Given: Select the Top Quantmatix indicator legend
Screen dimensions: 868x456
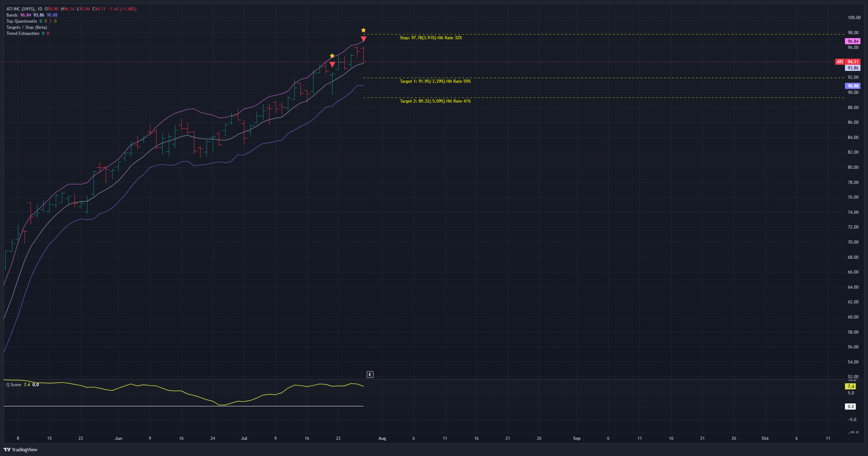Looking at the screenshot, I should 22,21.
